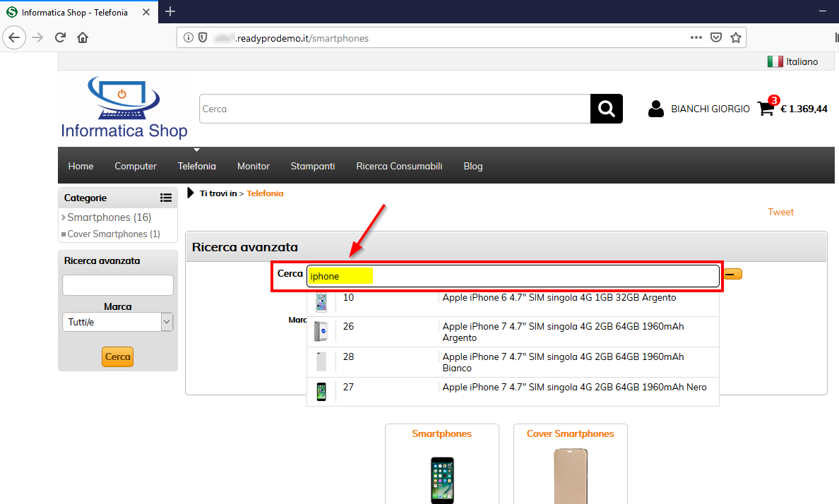Click the Ricerca avanzata panel heading
839x504 pixels.
click(244, 247)
